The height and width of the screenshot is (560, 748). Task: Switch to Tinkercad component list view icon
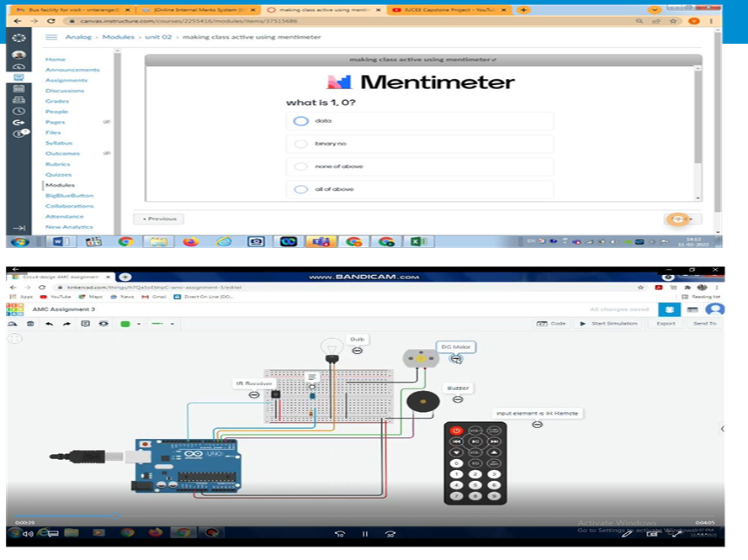[x=692, y=309]
